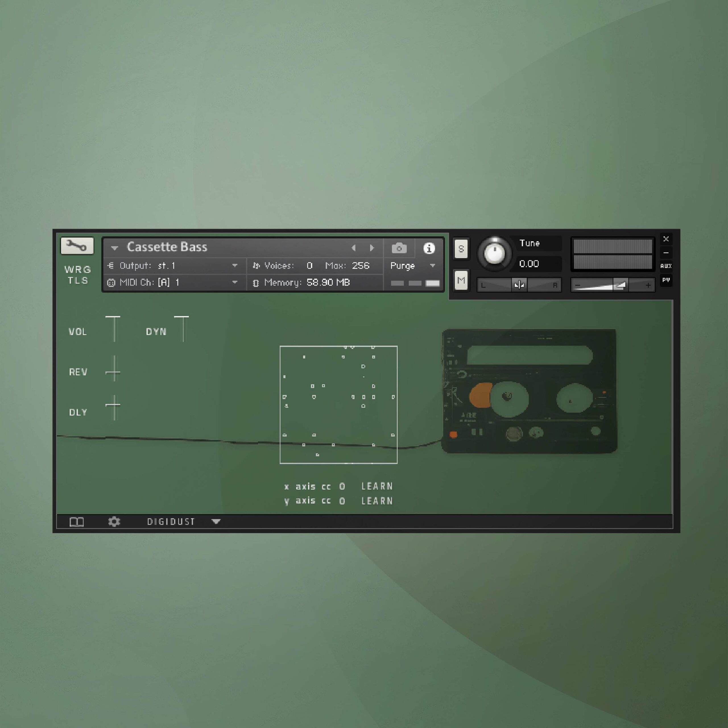Click LEARN for the x axis CC
The width and height of the screenshot is (728, 728).
pos(377,487)
